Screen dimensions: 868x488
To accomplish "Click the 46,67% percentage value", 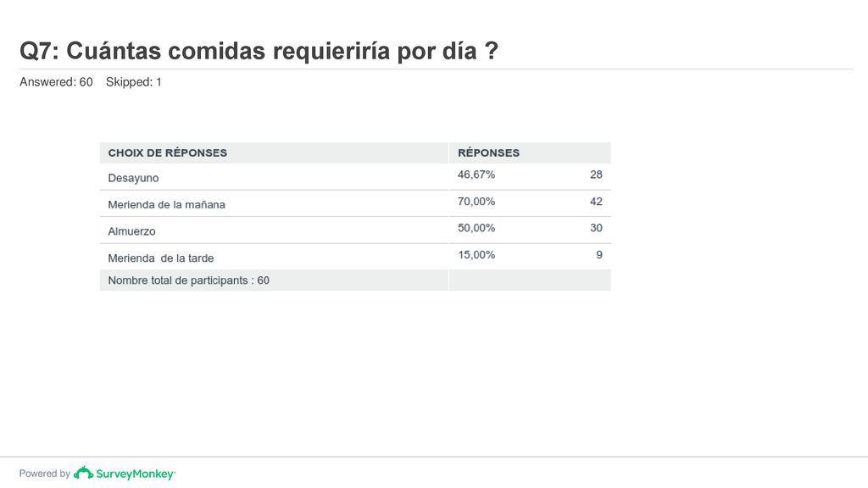I will [476, 175].
